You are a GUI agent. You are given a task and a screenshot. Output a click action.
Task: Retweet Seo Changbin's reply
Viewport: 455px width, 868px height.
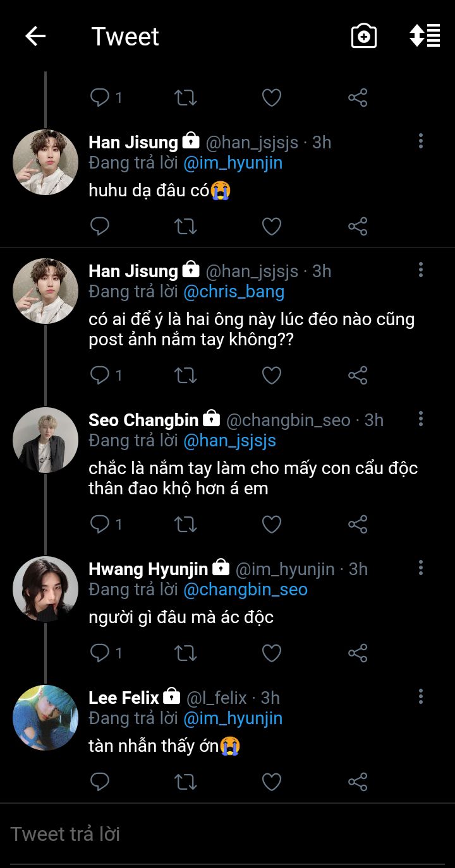185,524
